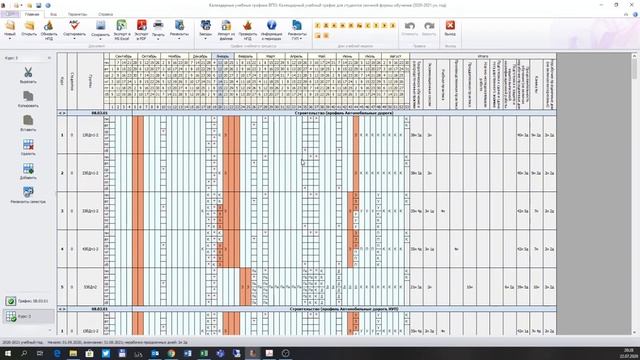640x360 pixels.
Task: Click the Август month header
Action: click(396, 56)
